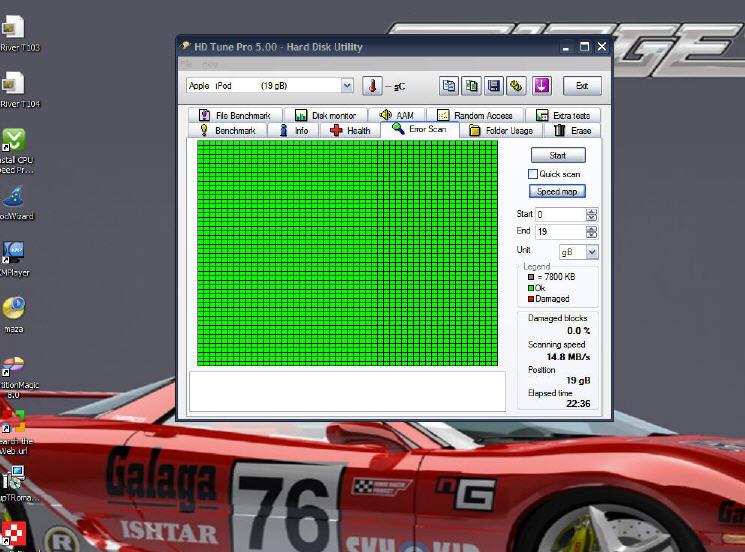The height and width of the screenshot is (552, 745).
Task: Select the Error Scan tab
Action: [x=420, y=129]
